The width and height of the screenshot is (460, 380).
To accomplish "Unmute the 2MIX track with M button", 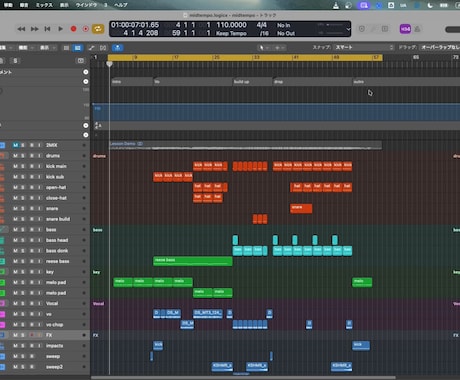I will (x=15, y=145).
